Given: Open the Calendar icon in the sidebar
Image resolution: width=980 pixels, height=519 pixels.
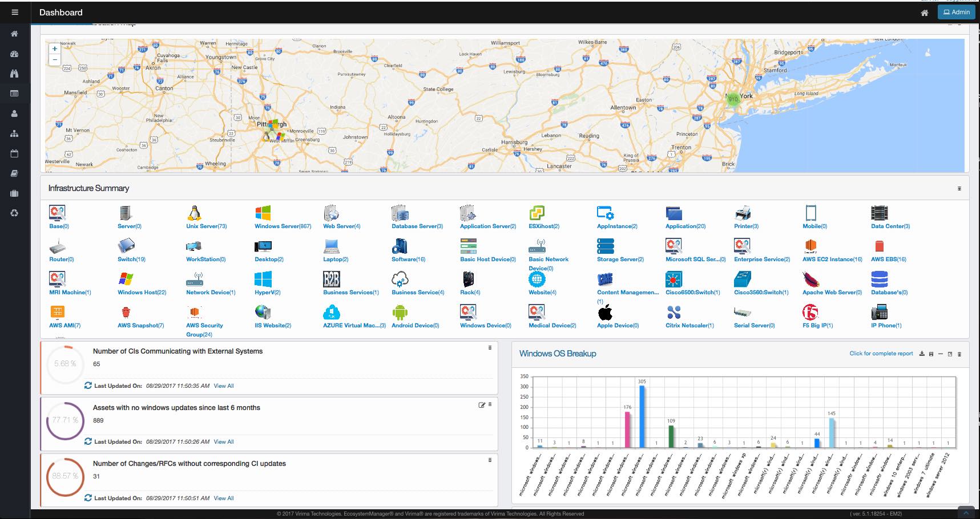Looking at the screenshot, I should tap(14, 153).
